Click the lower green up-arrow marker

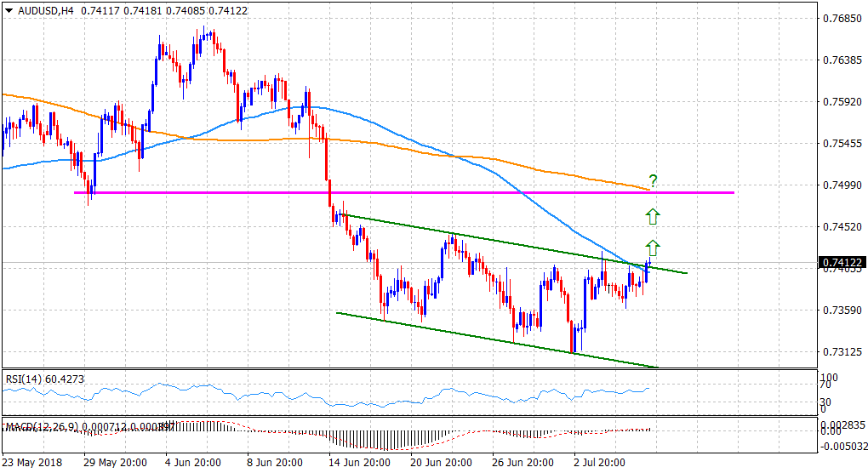653,248
